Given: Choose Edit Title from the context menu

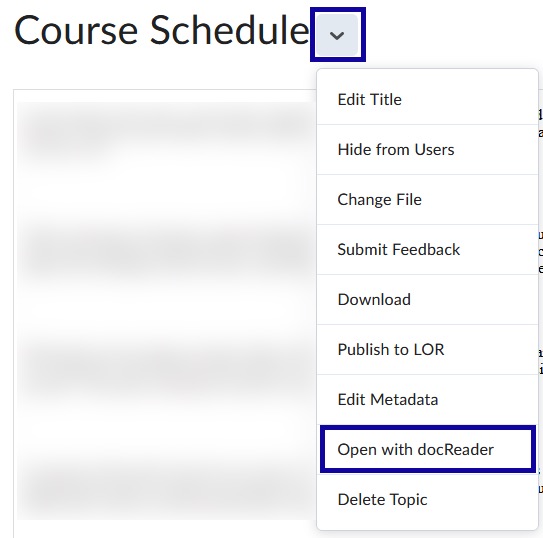Looking at the screenshot, I should click(x=427, y=100).
